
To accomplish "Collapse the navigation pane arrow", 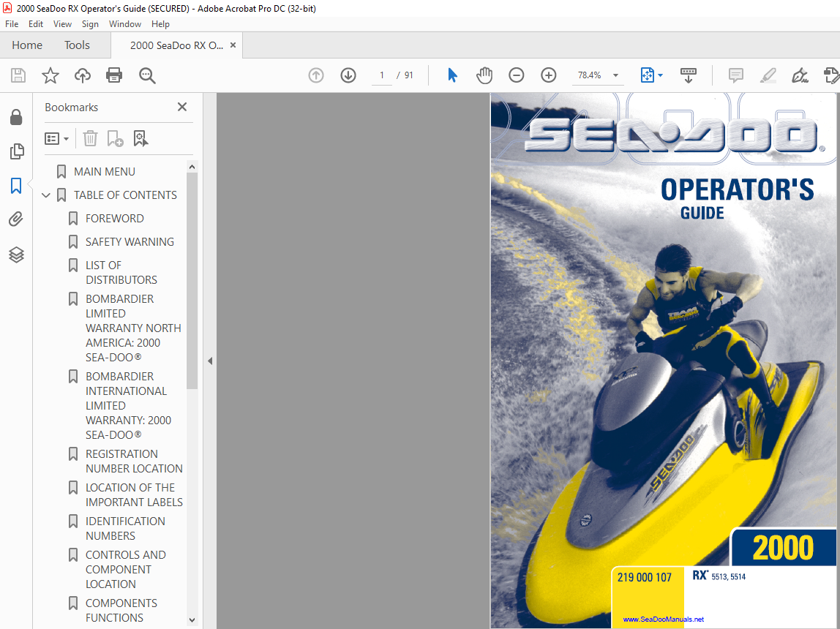I will [210, 361].
